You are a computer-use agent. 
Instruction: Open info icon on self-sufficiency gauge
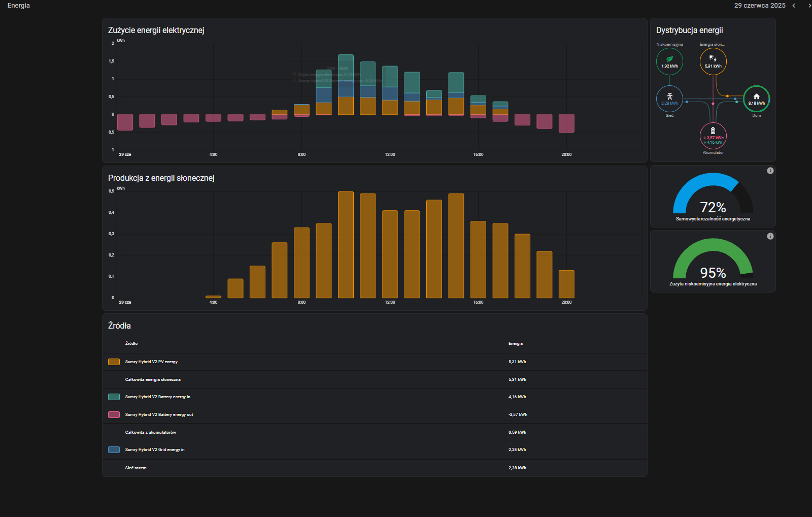[x=770, y=171]
